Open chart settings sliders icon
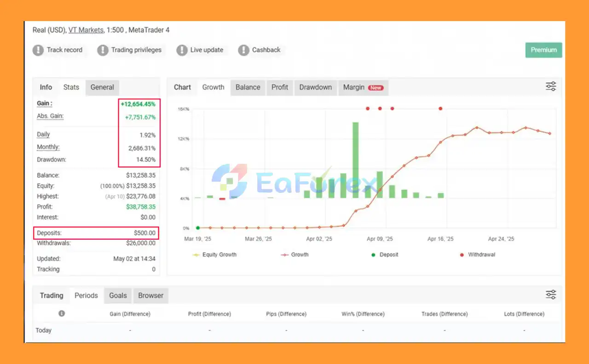Viewport: 589px width, 364px height. (x=551, y=87)
